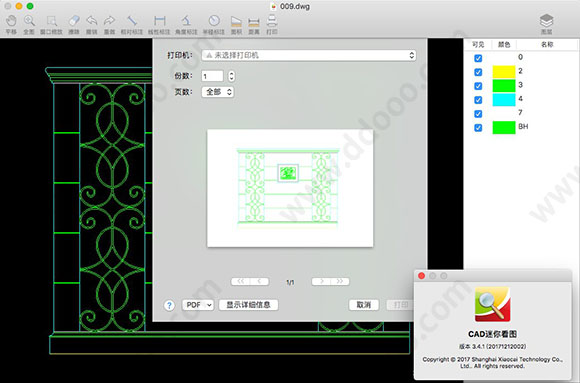Click the cyan swatch of layer 4
Viewport: 580px width, 383px height.
[x=504, y=100]
